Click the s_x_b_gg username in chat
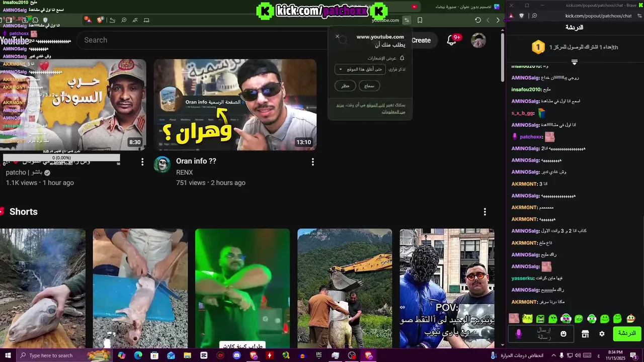This screenshot has width=644, height=362. 523,113
